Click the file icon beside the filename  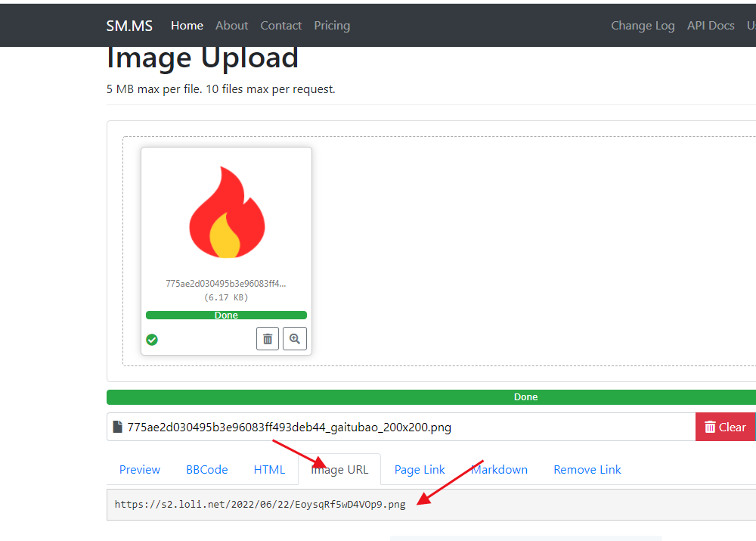point(117,427)
